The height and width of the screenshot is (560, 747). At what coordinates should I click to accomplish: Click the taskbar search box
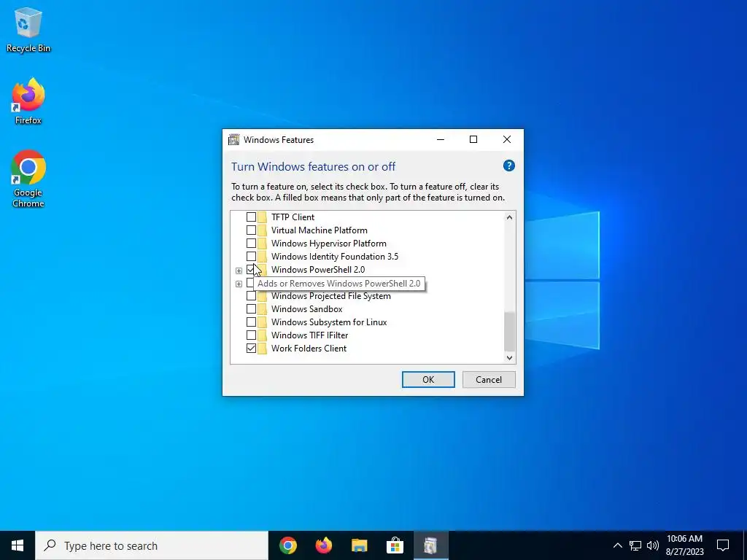[152, 545]
